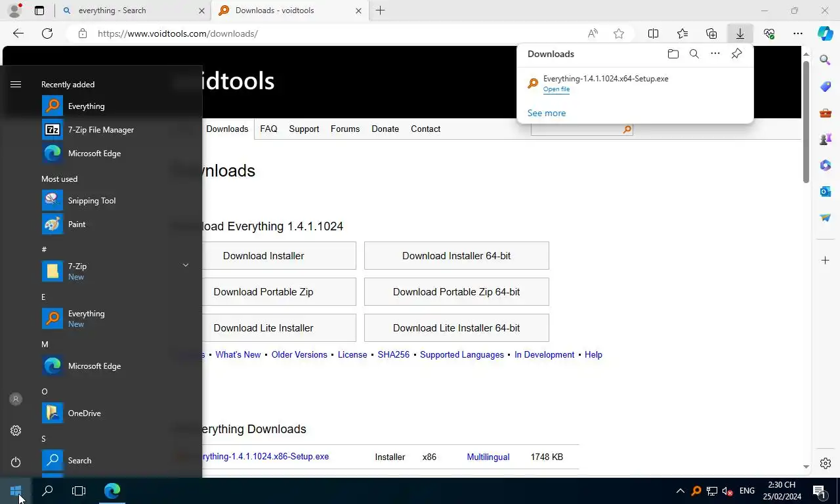The image size is (840, 504).
Task: Open Power options in Start menu
Action: point(16,462)
